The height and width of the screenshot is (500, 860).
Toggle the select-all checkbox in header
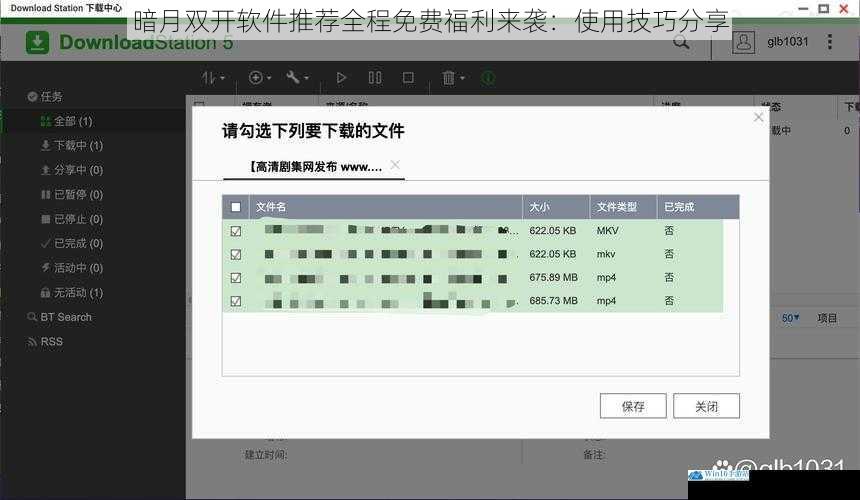(x=236, y=207)
